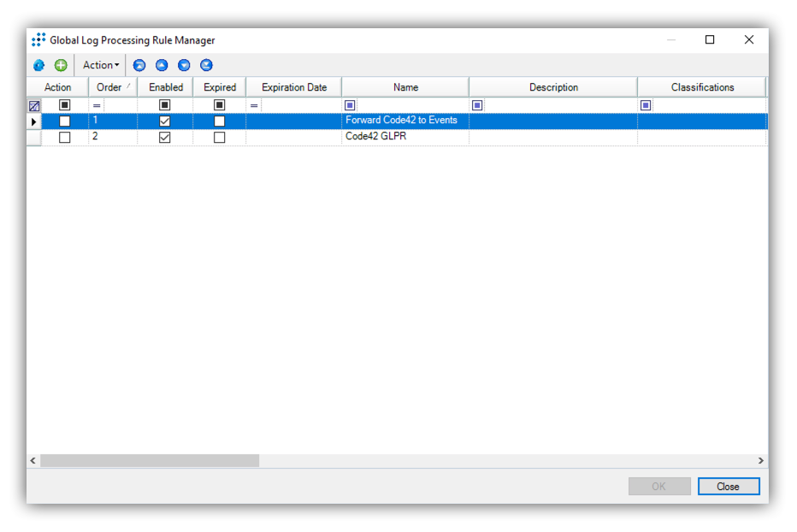
Task: Click the Close button
Action: [729, 486]
